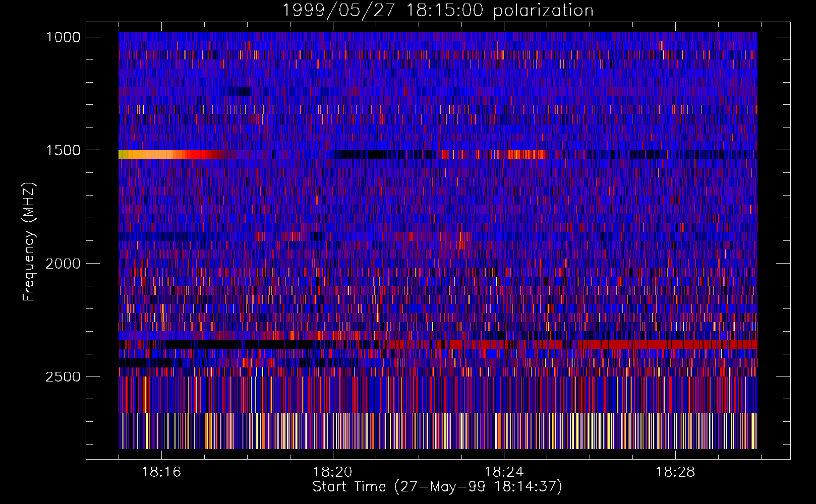
Task: Click the 1500 frequency axis label
Action: pyautogui.click(x=64, y=151)
